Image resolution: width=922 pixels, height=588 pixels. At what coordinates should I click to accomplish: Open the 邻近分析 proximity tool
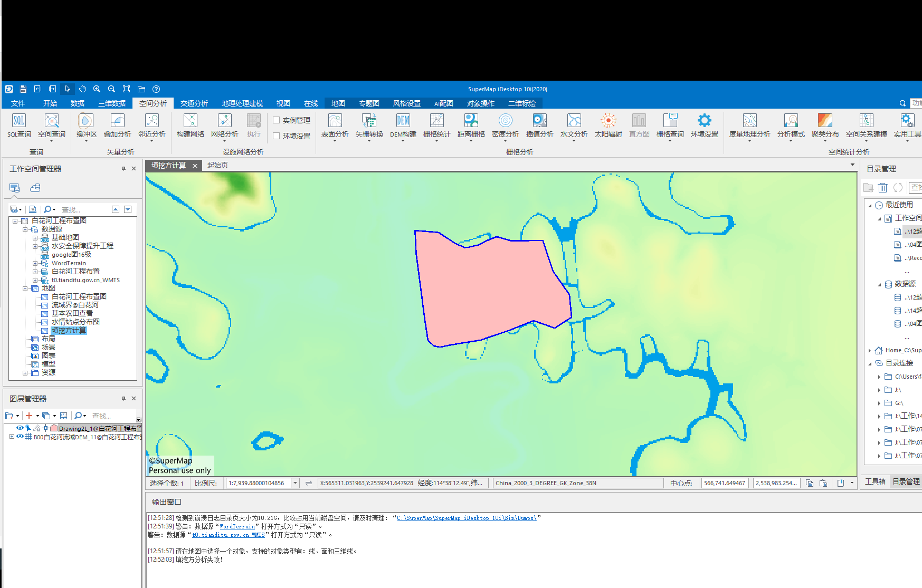coord(152,127)
